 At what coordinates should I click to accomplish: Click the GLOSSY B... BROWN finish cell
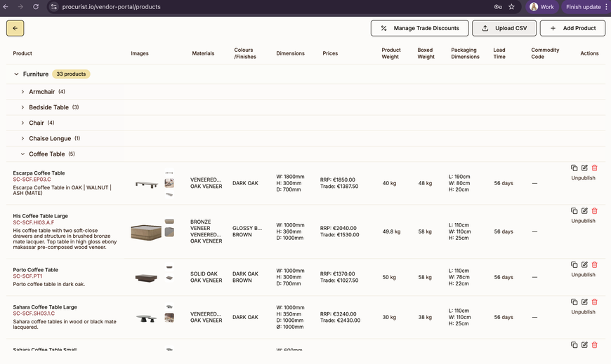point(247,231)
